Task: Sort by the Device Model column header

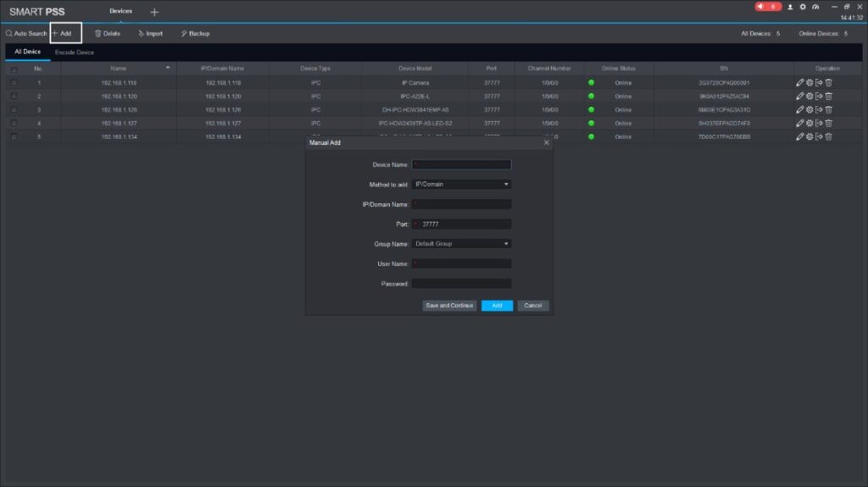Action: pos(415,69)
